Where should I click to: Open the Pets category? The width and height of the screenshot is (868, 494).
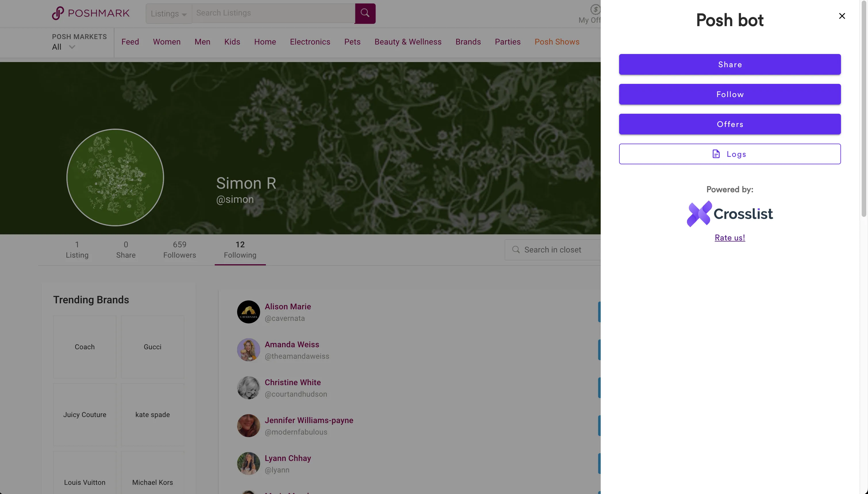tap(352, 42)
